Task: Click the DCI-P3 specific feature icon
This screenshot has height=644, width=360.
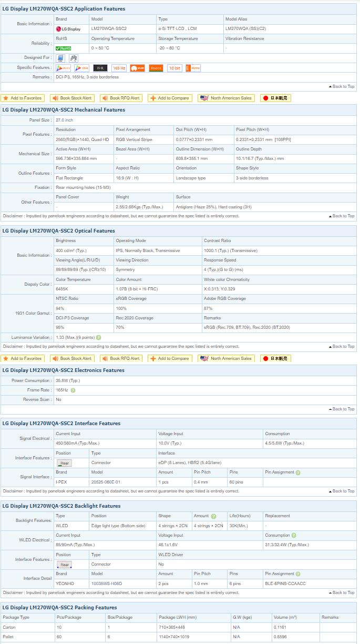Action: click(x=63, y=68)
